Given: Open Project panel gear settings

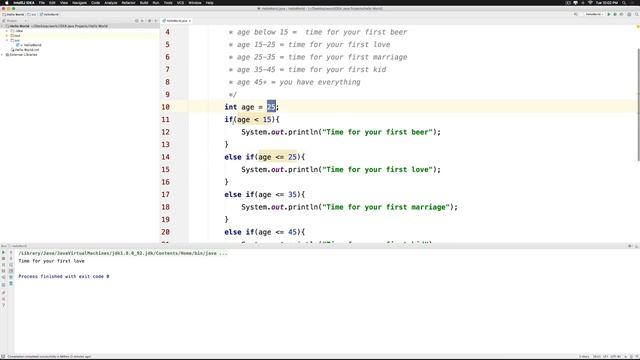Looking at the screenshot, I should (149, 20).
